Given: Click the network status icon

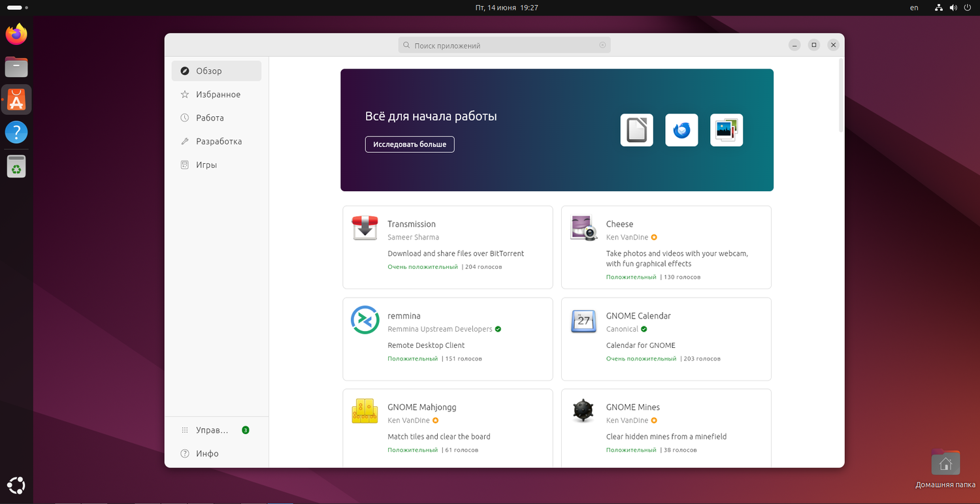Looking at the screenshot, I should click(938, 8).
